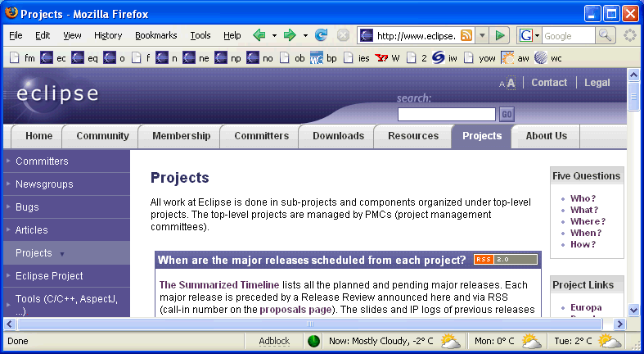This screenshot has height=354, width=644.
Task: Click the vertical scrollbar thumb
Action: point(633,97)
